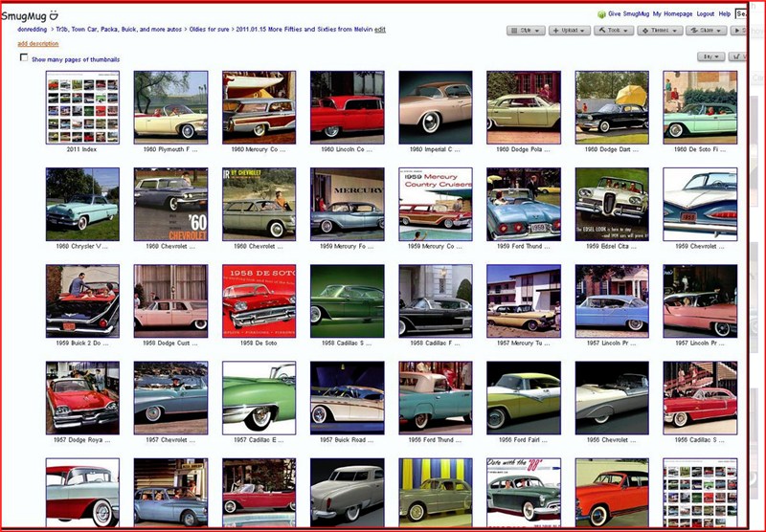Click the Logout link
Image resolution: width=766 pixels, height=532 pixels.
click(x=705, y=14)
